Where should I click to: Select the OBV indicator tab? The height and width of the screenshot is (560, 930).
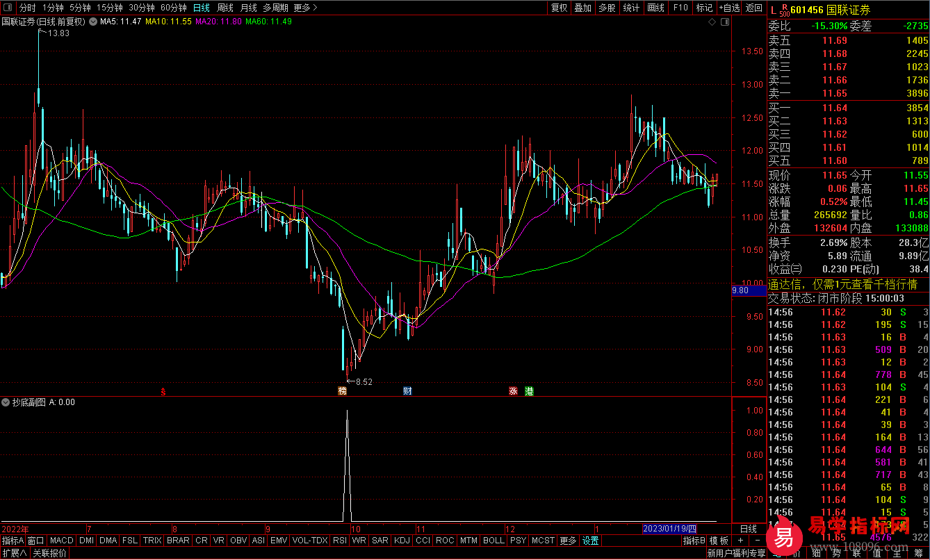tap(238, 541)
